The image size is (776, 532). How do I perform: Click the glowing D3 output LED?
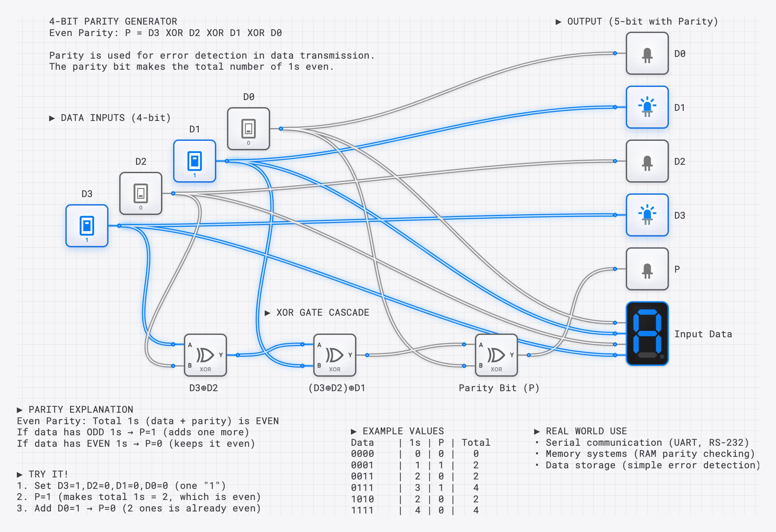pos(647,215)
